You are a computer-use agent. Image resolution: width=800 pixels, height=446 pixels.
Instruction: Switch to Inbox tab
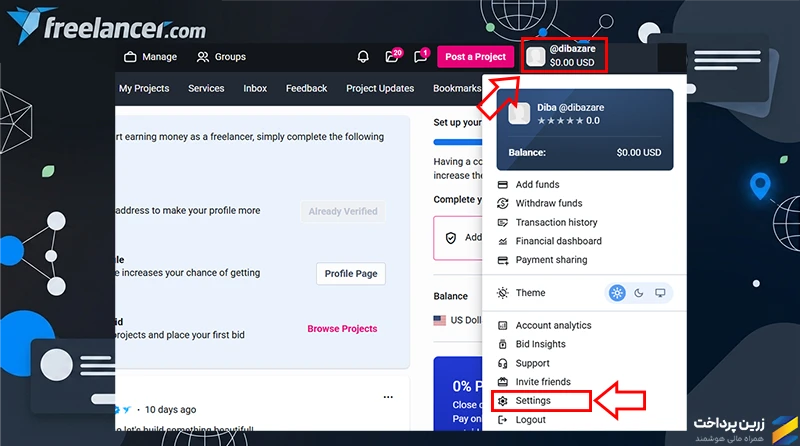pyautogui.click(x=255, y=88)
